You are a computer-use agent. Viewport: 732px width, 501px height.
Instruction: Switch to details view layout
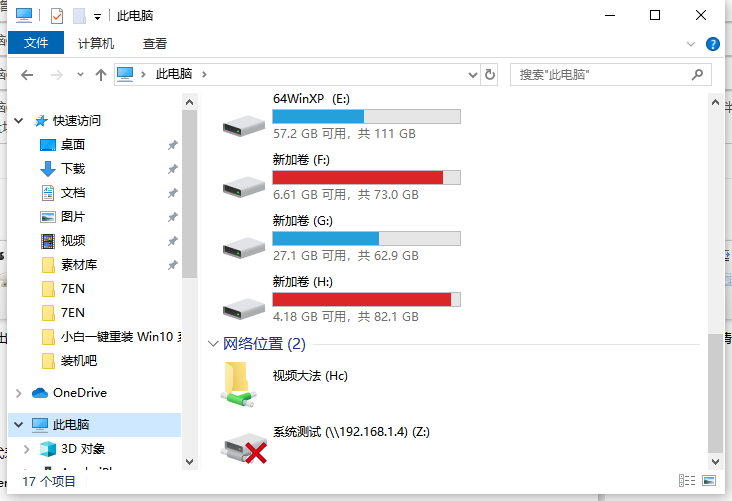point(686,482)
